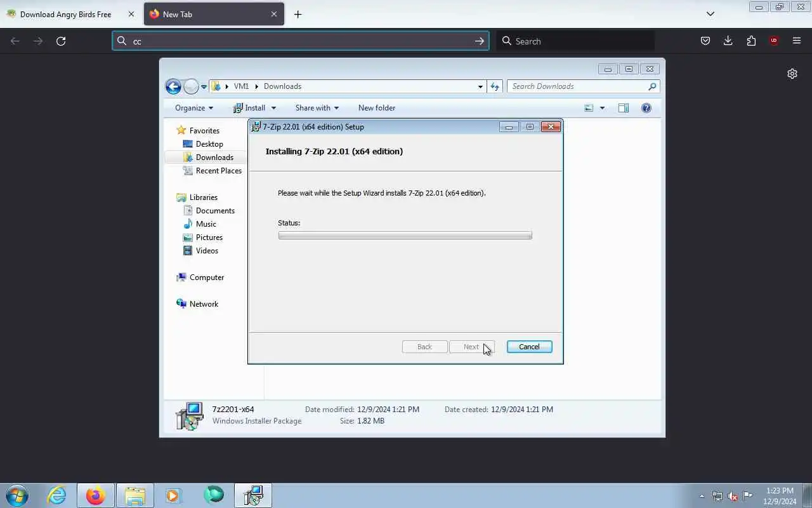Image resolution: width=812 pixels, height=508 pixels.
Task: Click the 7-Zip installation progress bar
Action: (x=405, y=236)
